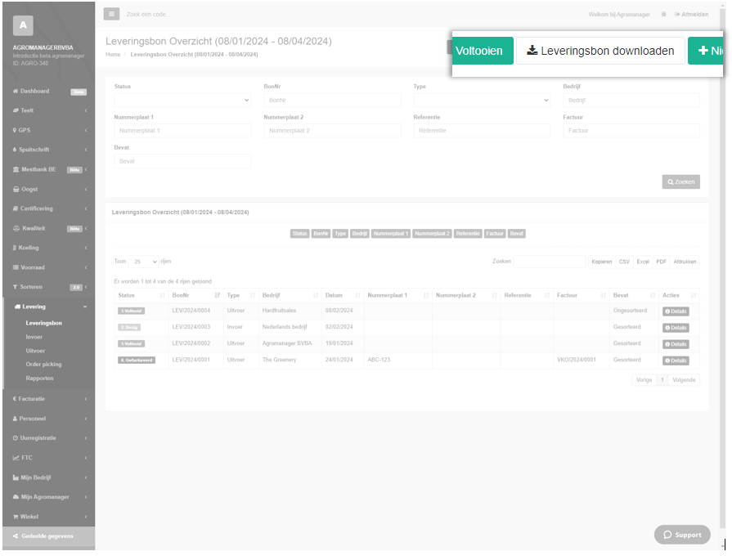Toggle the Referentie column filter pill
The image size is (732, 560).
click(x=468, y=233)
